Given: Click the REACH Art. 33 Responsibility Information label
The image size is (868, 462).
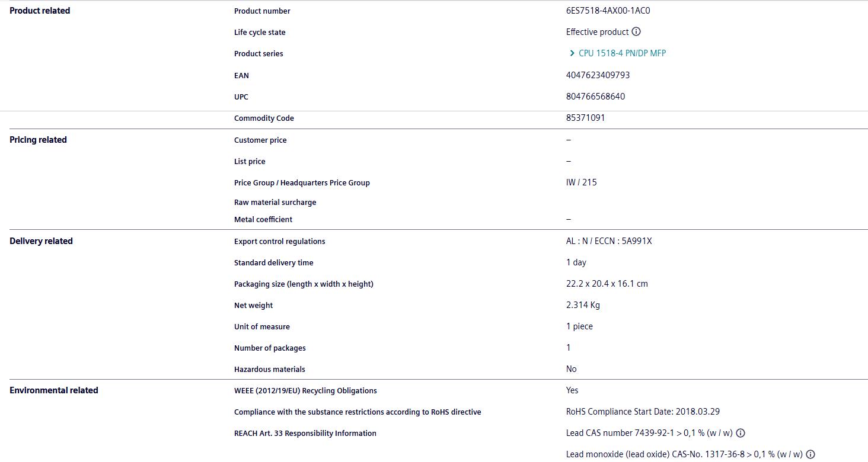Looking at the screenshot, I should click(x=305, y=433).
